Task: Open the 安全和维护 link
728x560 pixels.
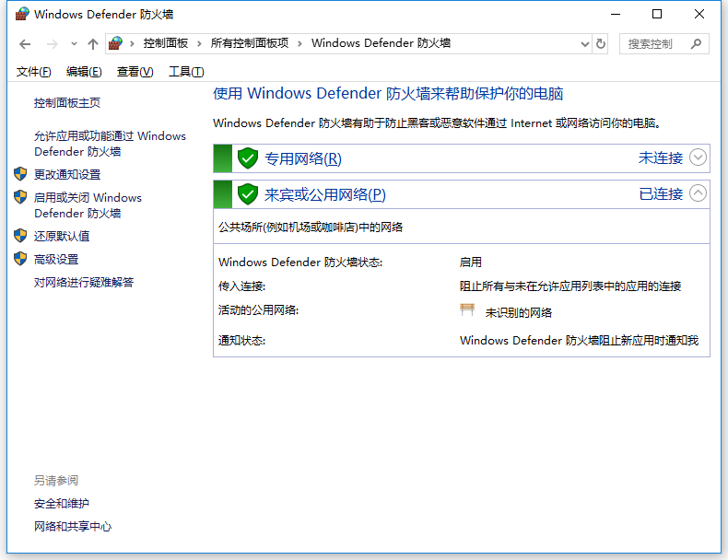Action: pos(62,504)
